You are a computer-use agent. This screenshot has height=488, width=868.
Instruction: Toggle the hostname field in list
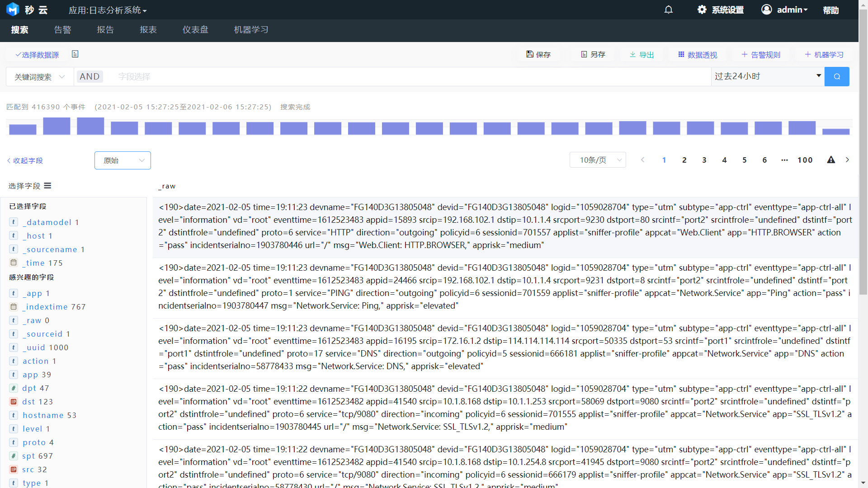point(43,415)
